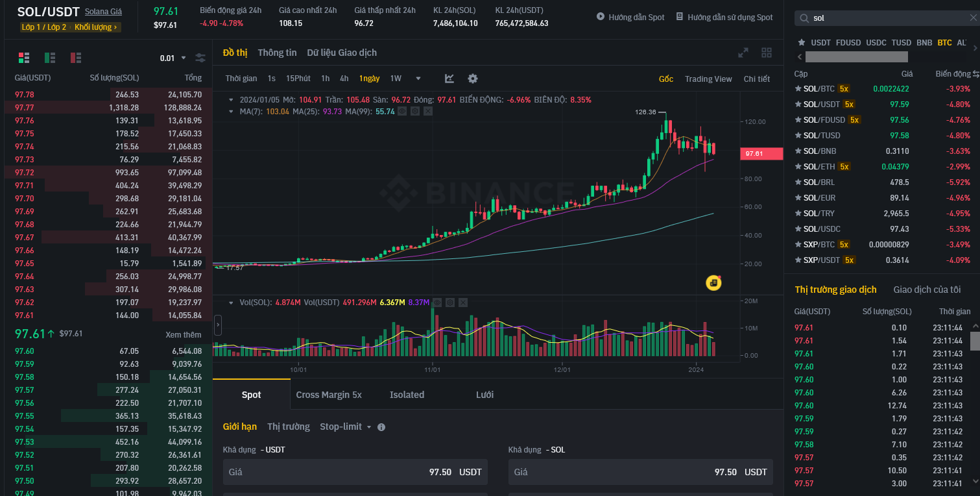Image resolution: width=980 pixels, height=496 pixels.
Task: Show combined buy and sell order book view
Action: [x=24, y=58]
